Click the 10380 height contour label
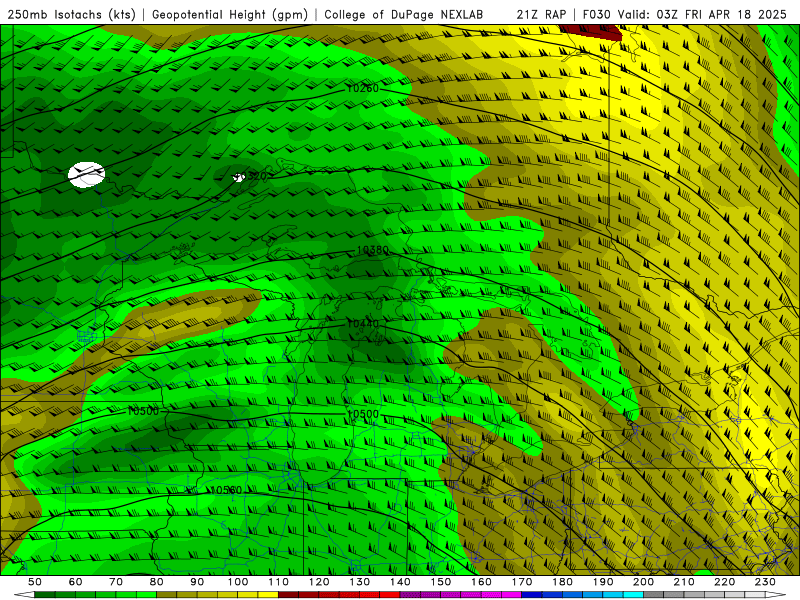This screenshot has height=600, width=800. tap(372, 250)
